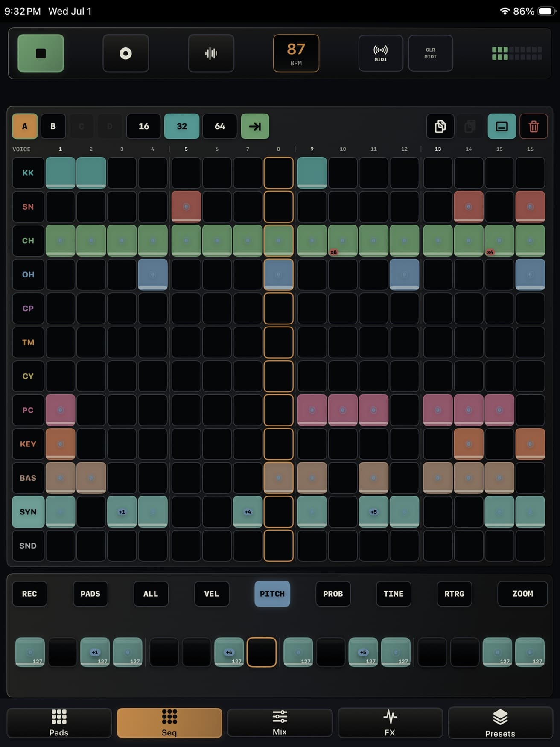Set pattern length to 64 steps

point(220,126)
